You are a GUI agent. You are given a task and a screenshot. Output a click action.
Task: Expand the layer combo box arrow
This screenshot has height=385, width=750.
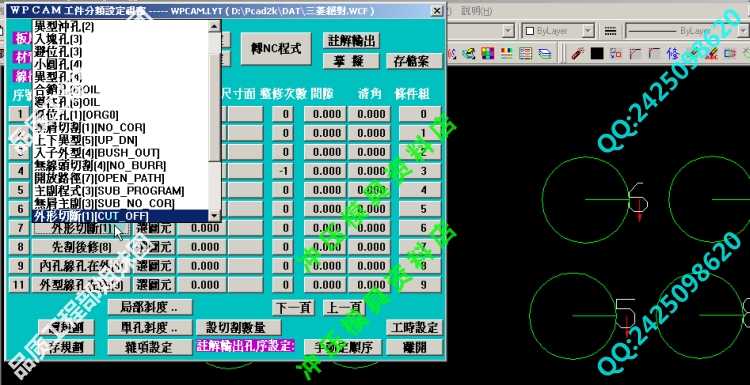pos(507,31)
